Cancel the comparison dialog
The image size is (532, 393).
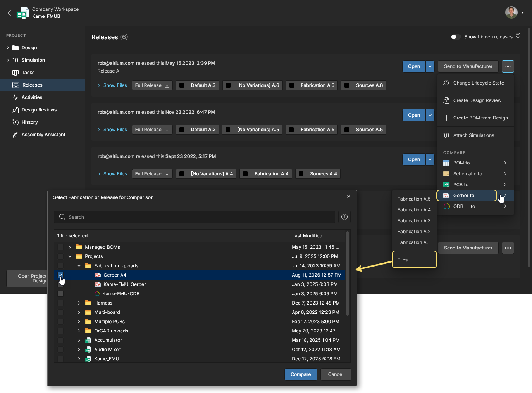click(x=336, y=374)
